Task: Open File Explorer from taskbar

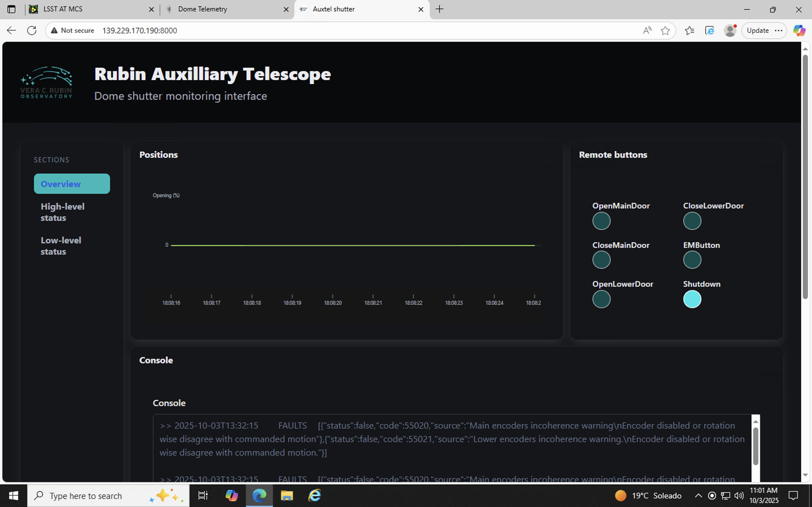Action: 286,496
